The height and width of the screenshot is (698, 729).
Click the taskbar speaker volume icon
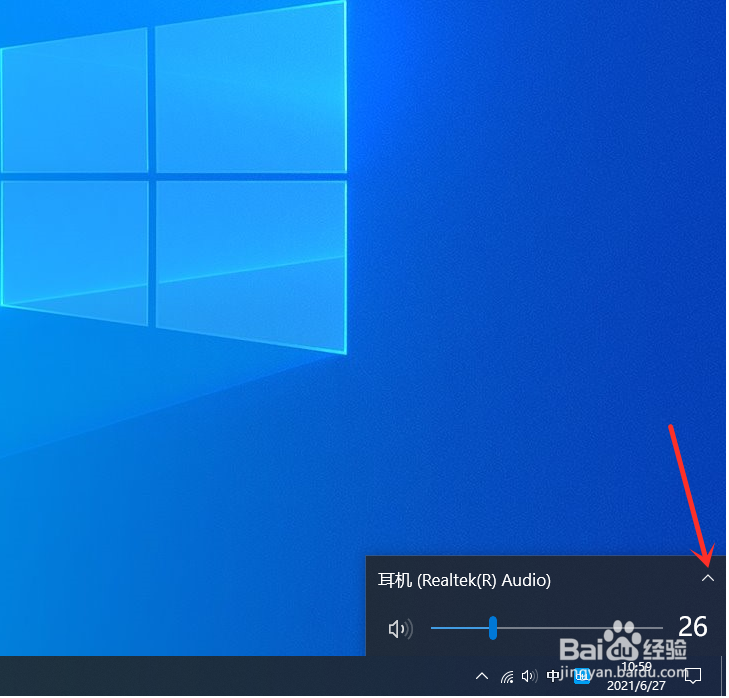click(x=531, y=678)
